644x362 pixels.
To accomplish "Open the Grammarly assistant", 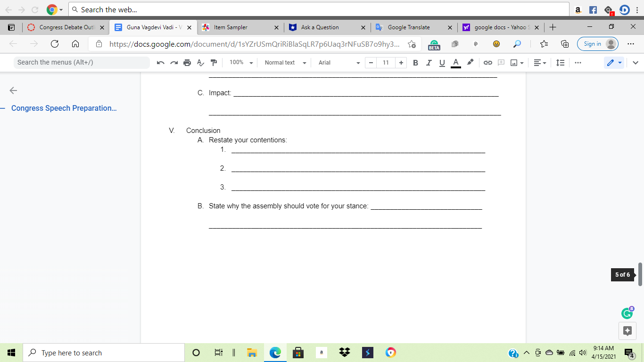I will coord(627,312).
